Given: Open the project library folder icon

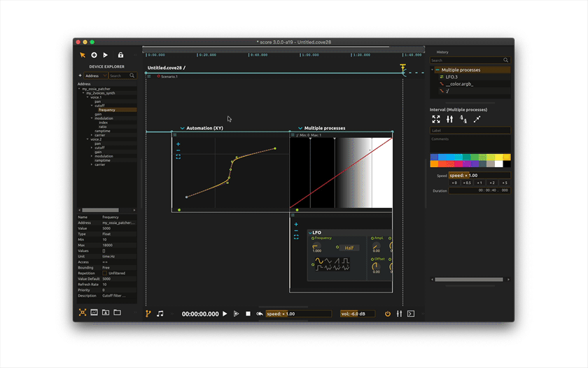Looking at the screenshot, I should (x=106, y=312).
